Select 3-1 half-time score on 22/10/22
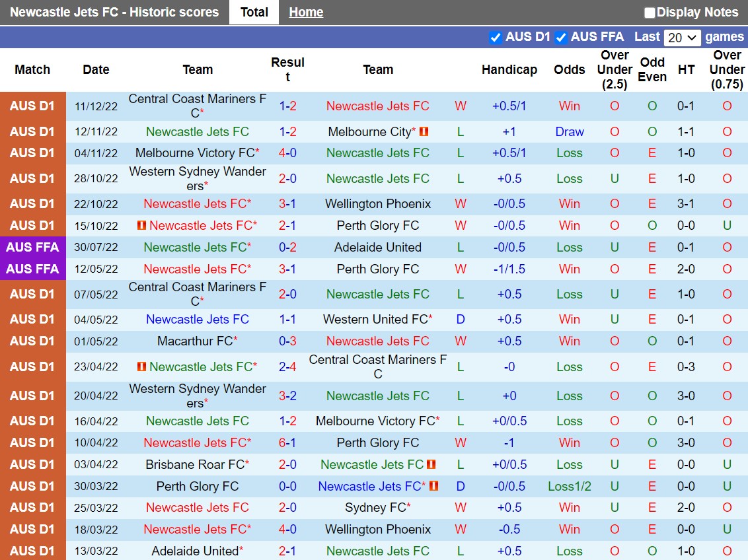This screenshot has width=748, height=560. point(686,204)
